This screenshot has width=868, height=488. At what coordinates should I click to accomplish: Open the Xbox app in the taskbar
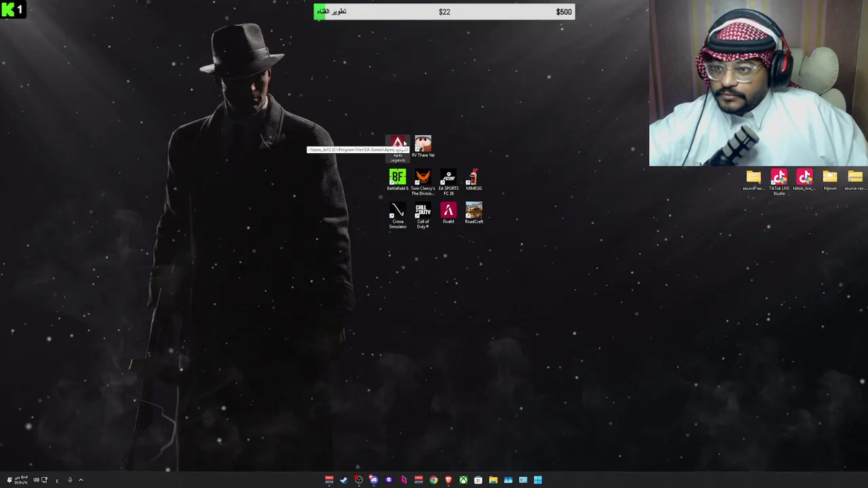(x=463, y=480)
